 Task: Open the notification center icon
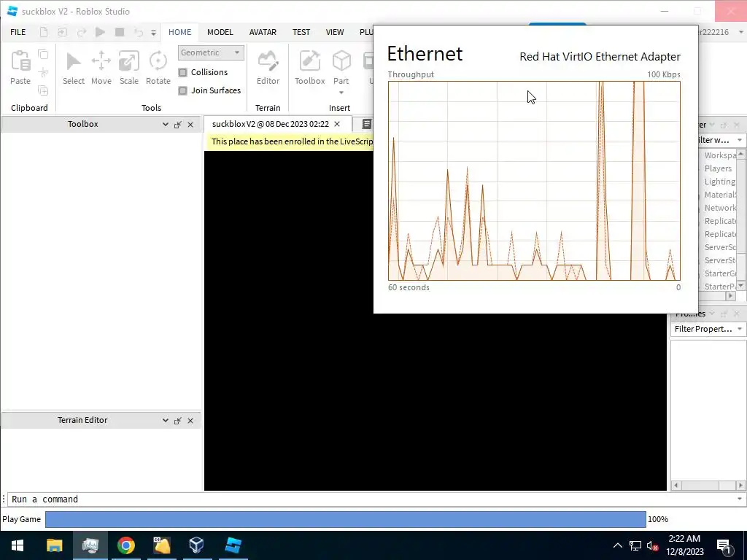pyautogui.click(x=724, y=546)
